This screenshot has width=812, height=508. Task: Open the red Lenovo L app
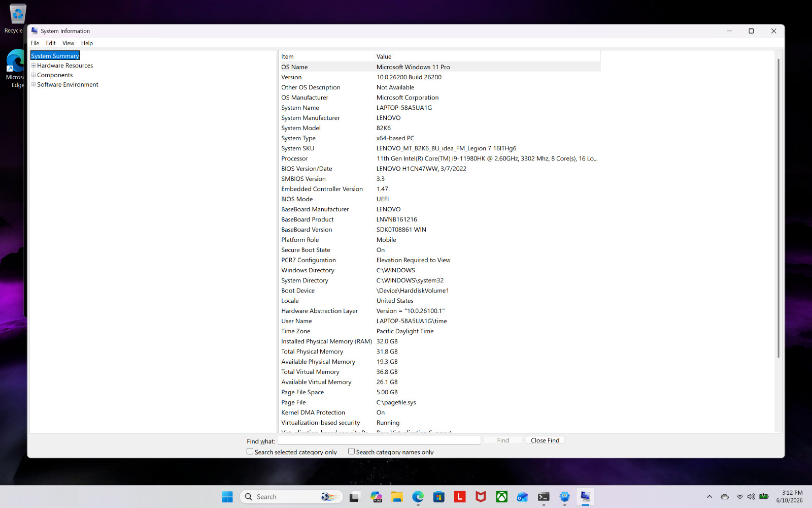click(460, 497)
